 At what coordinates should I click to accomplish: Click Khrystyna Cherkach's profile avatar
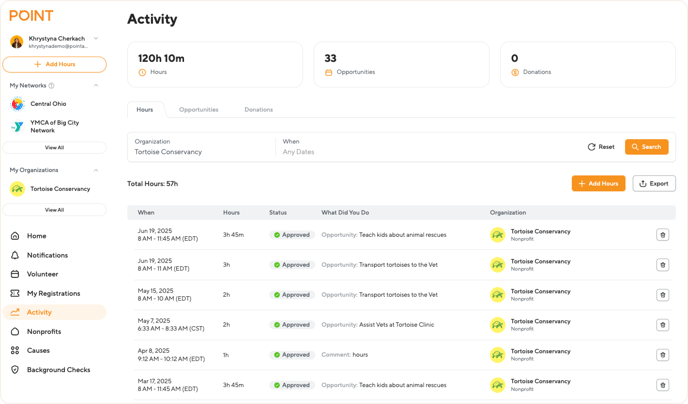[x=17, y=42]
